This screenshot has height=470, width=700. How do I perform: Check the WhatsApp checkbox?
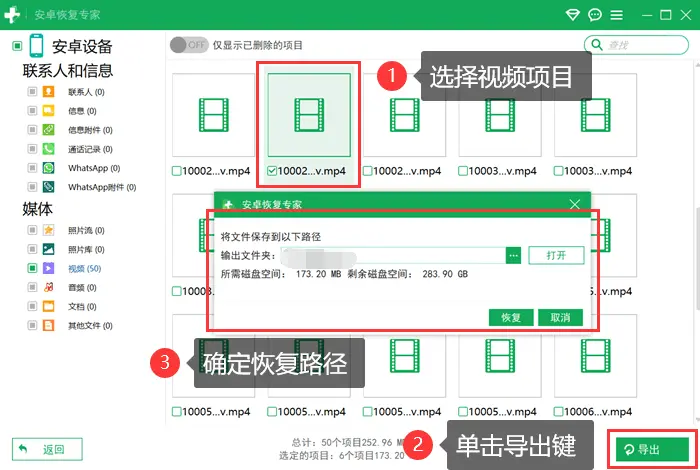tap(32, 168)
